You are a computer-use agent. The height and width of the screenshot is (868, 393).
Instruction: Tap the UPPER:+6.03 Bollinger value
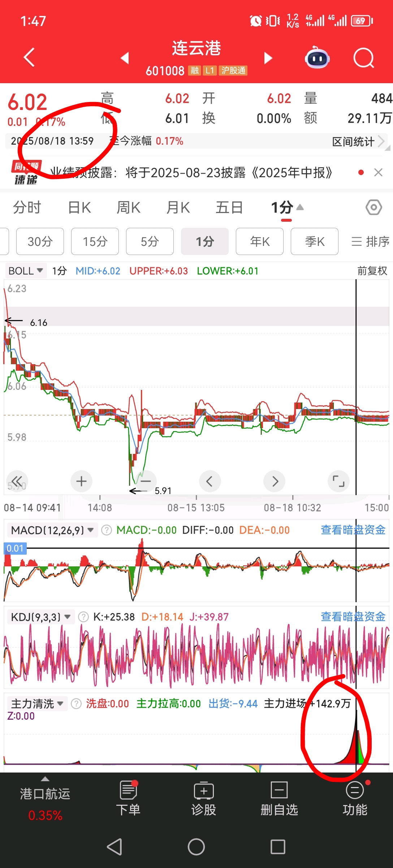(159, 271)
